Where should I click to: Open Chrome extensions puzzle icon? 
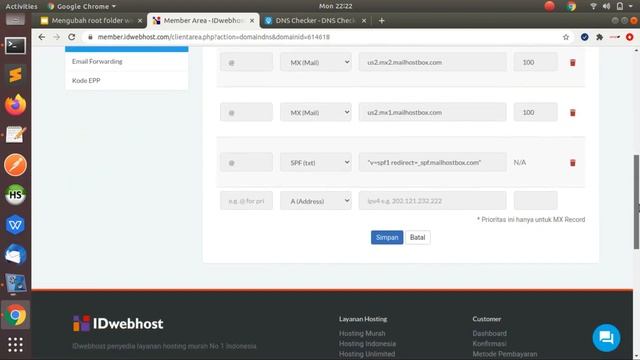click(599, 37)
